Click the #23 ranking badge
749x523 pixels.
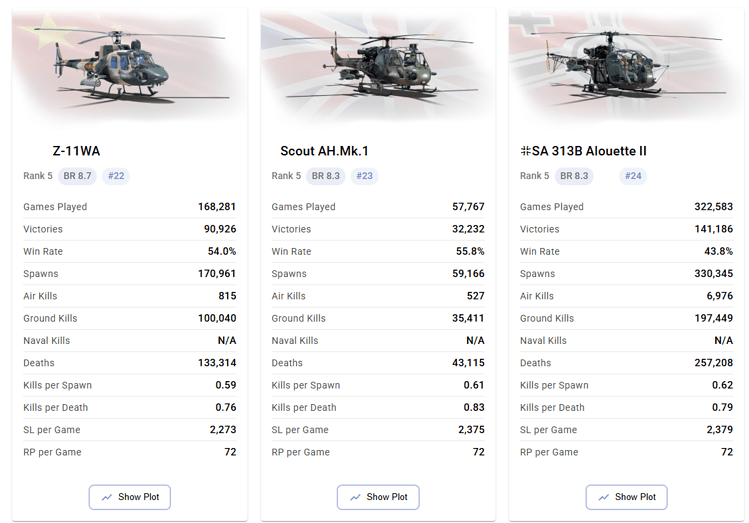click(x=364, y=176)
